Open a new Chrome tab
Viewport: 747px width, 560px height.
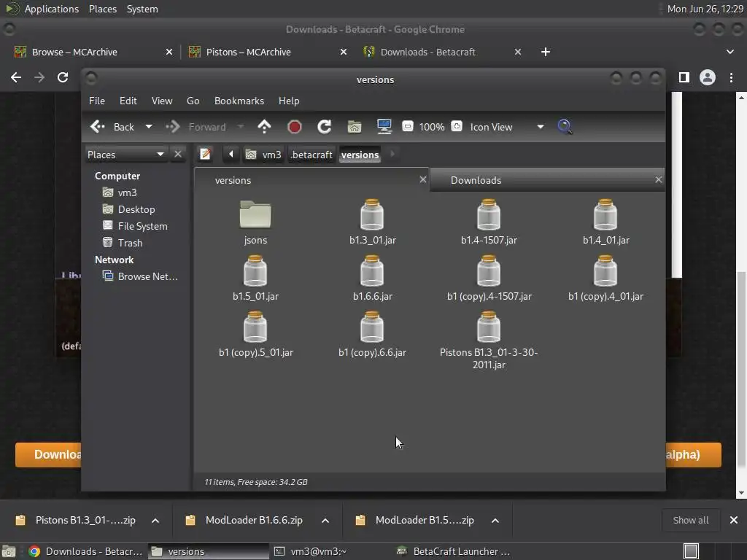(x=546, y=52)
